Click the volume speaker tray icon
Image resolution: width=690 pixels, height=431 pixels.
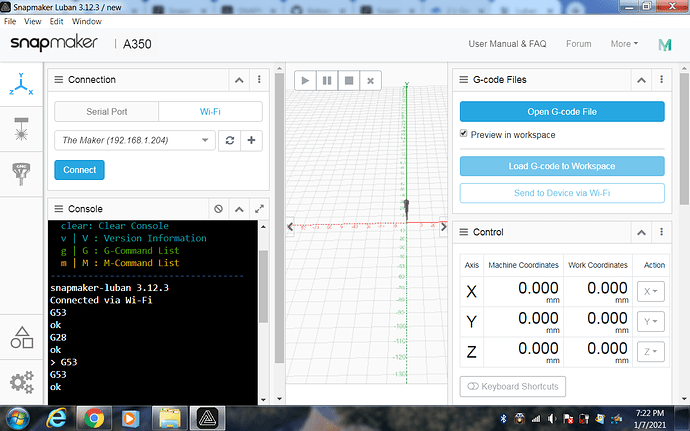(x=551, y=418)
